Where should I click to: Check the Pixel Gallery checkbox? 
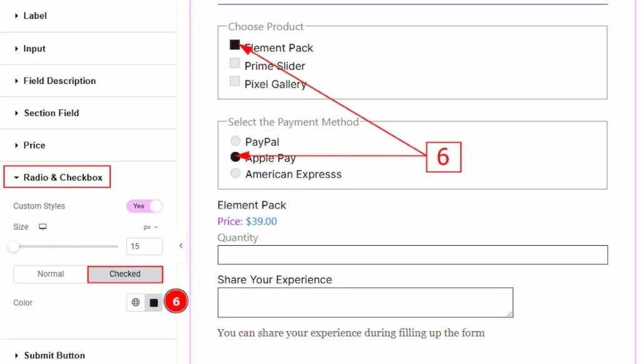pyautogui.click(x=235, y=79)
